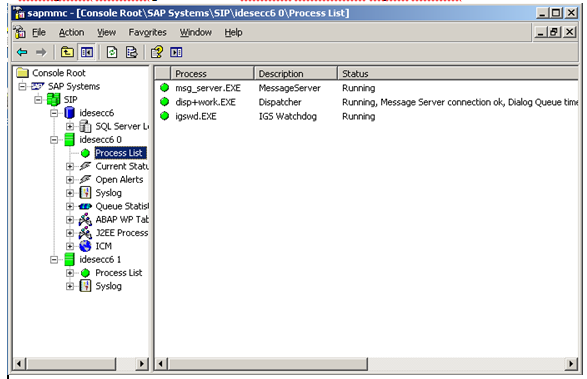
Task: Open the Action menu
Action: [71, 33]
